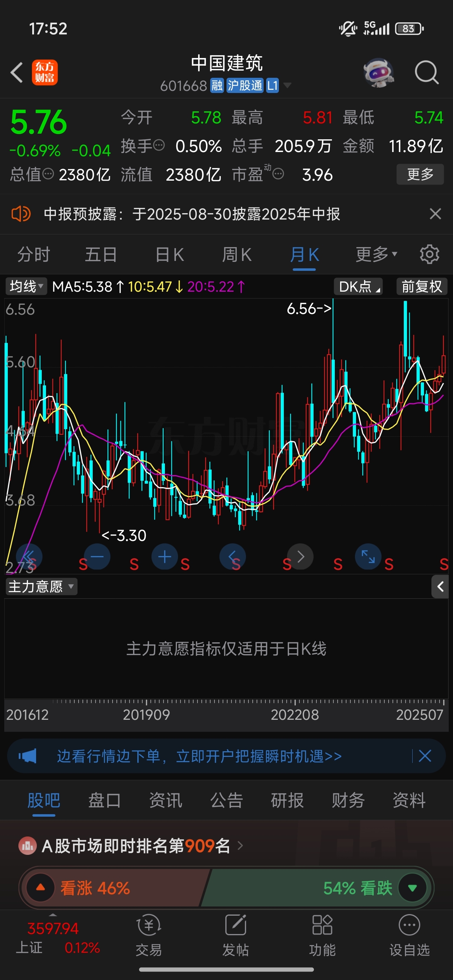This screenshot has width=453, height=980.
Task: Tap 沪股通 tag
Action: pyautogui.click(x=245, y=85)
